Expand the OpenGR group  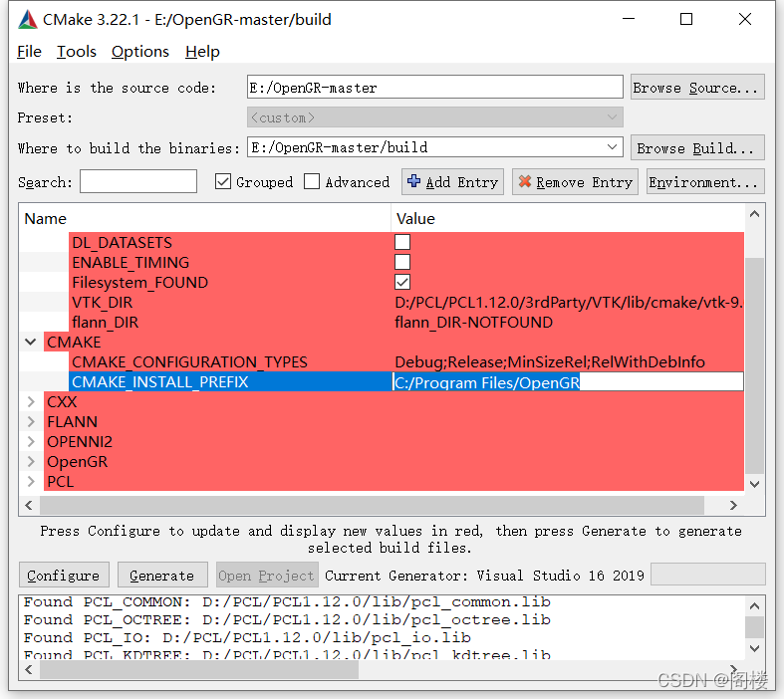pos(31,462)
